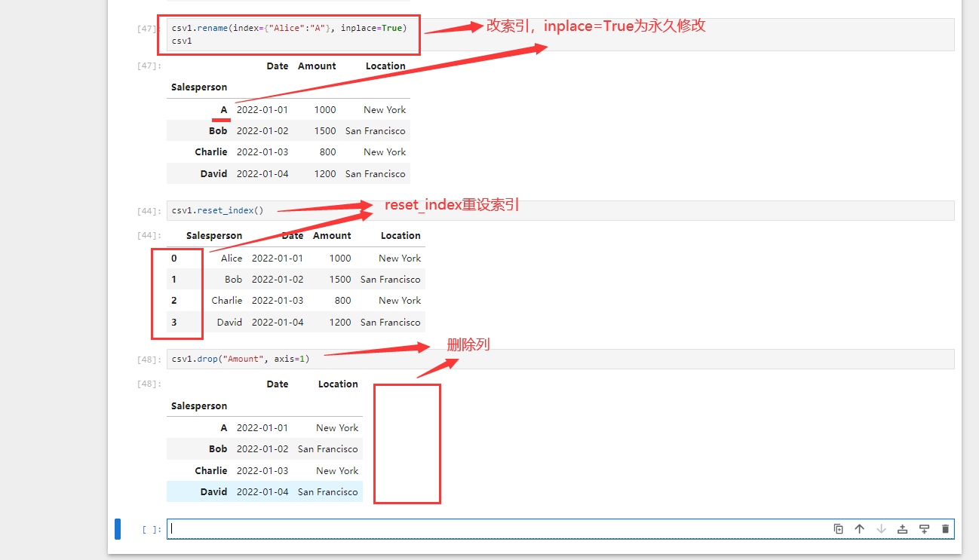Click Amount header in reset_index output table

pyautogui.click(x=332, y=235)
